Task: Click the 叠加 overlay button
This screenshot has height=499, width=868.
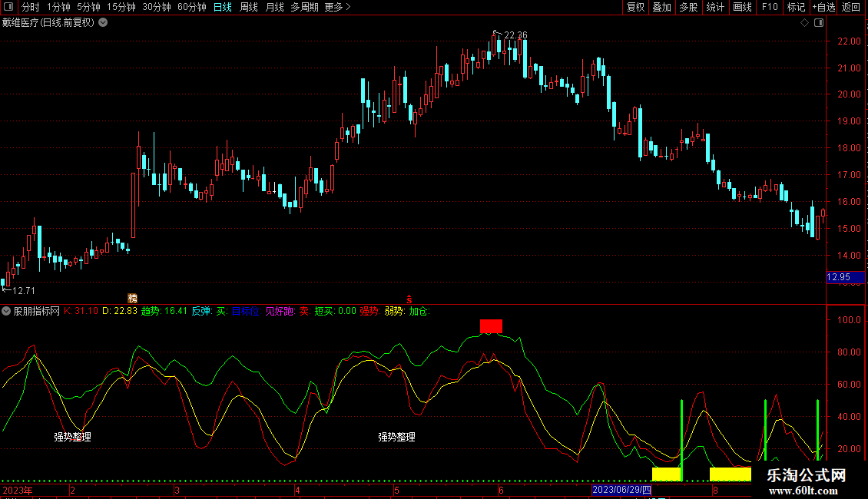Action: [661, 7]
